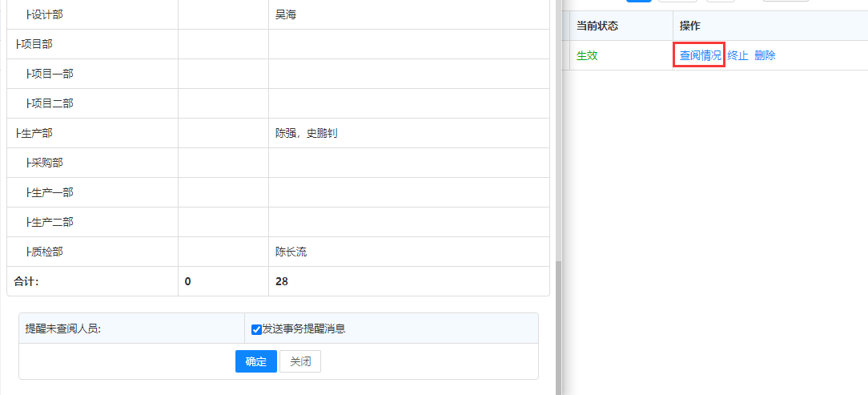Screen dimensions: 868x395
Task: Select the 生产部 department row
Action: click(x=36, y=133)
